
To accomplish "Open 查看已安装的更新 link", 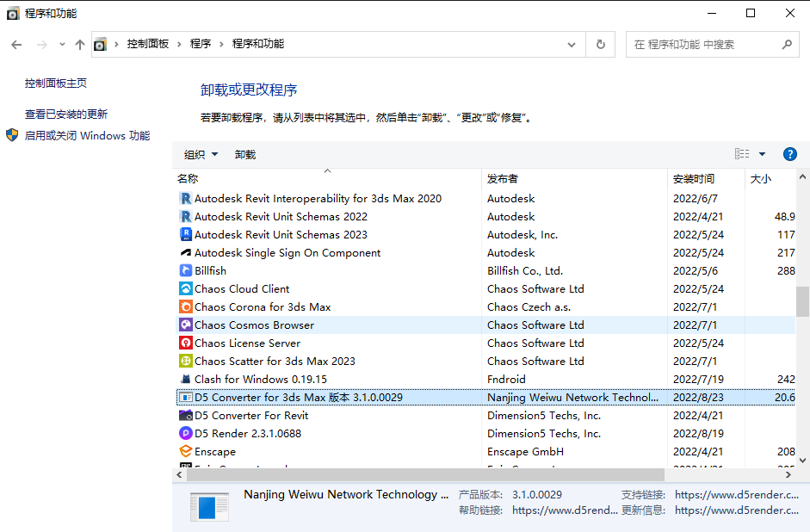I will tap(66, 114).
